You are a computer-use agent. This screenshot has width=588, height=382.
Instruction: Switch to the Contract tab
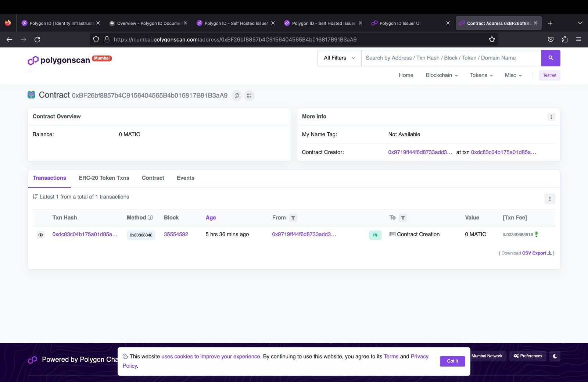153,178
